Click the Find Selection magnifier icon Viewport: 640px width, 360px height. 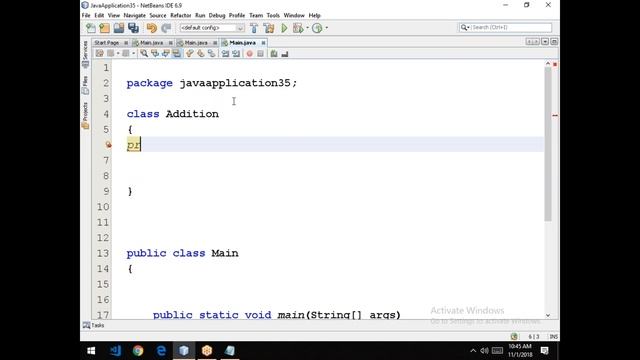144,53
